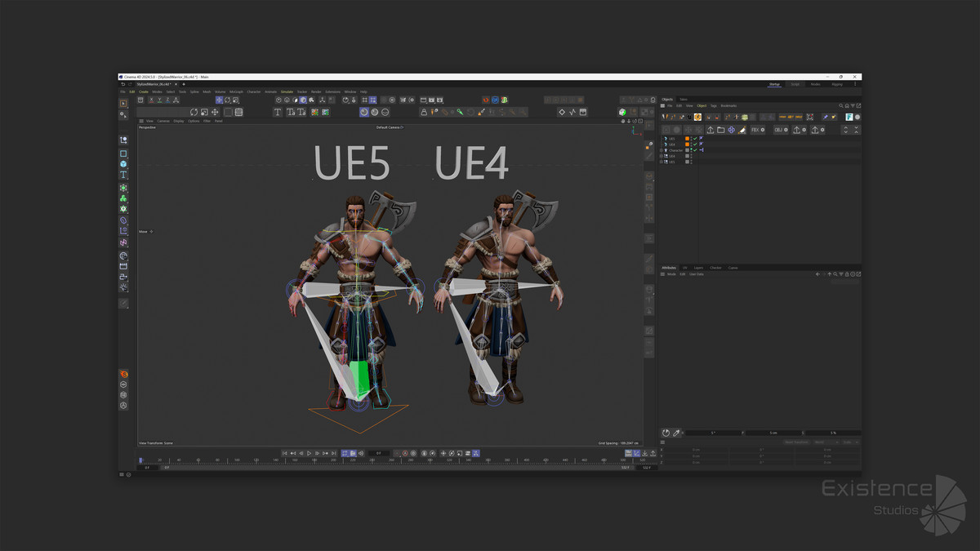
Task: Go to the start of animation
Action: point(284,453)
